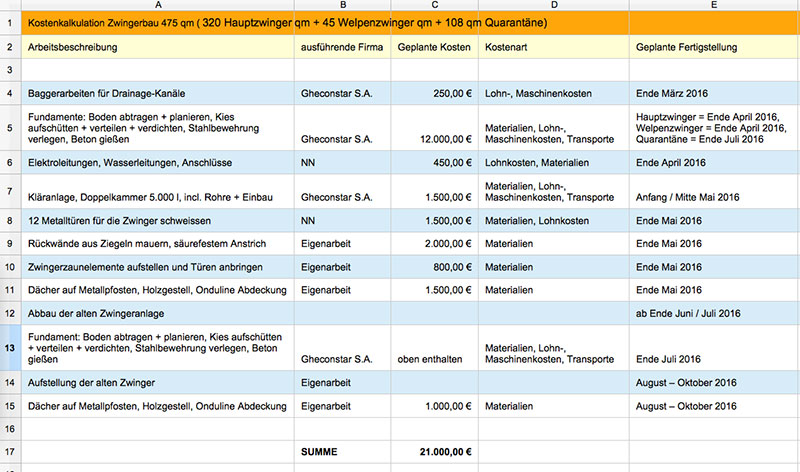Select cell 'Ende April 2016' in row 6
Viewport: 800px width, 472px height.
pyautogui.click(x=714, y=163)
